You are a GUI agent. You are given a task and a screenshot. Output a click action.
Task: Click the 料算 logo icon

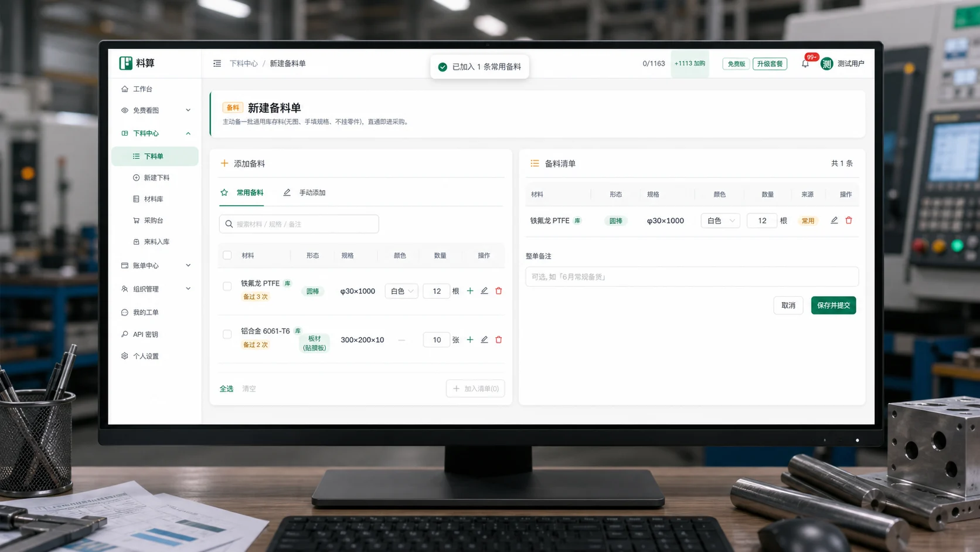pos(125,63)
